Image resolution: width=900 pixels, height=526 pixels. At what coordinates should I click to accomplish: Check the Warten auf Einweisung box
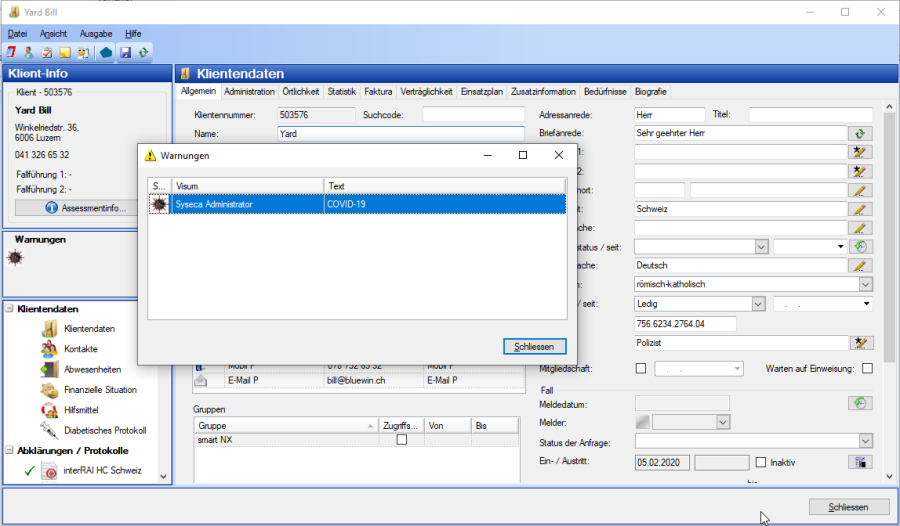867,368
